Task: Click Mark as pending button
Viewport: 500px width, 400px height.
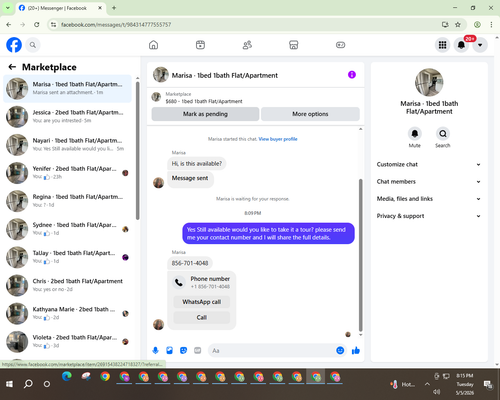Action: (205, 114)
